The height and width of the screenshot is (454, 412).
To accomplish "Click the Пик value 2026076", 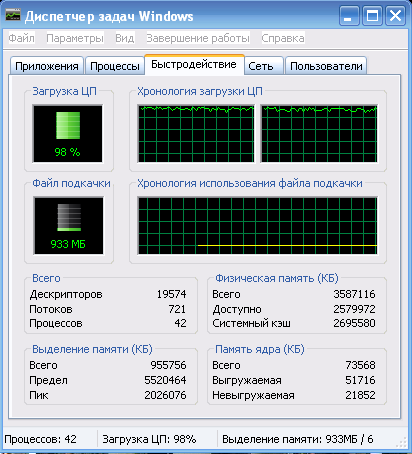I will (165, 395).
